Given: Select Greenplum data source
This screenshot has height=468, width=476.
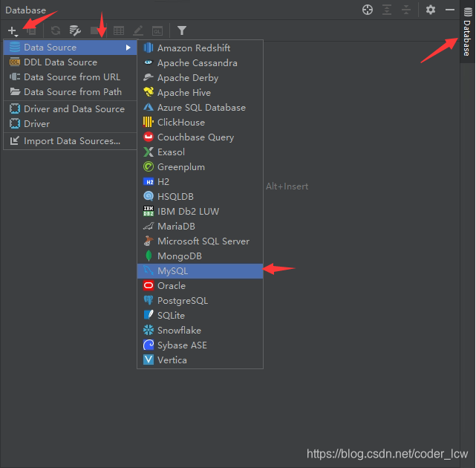Looking at the screenshot, I should pyautogui.click(x=200, y=167).
